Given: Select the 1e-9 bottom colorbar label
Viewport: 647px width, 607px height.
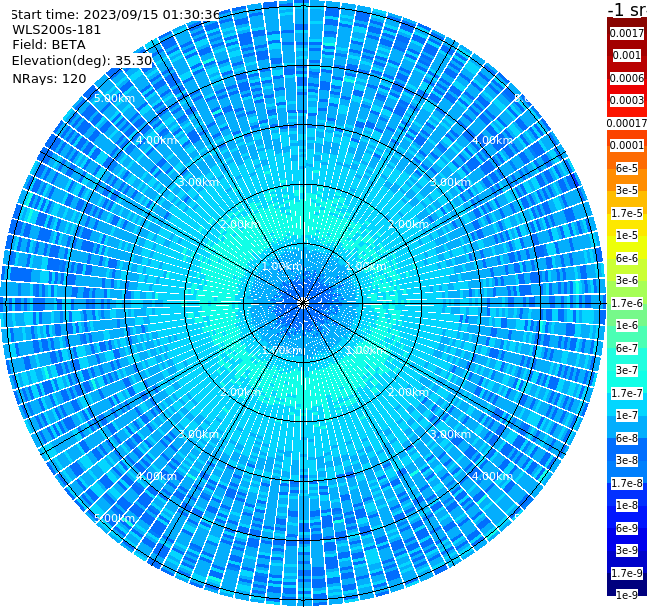Looking at the screenshot, I should (x=626, y=595).
